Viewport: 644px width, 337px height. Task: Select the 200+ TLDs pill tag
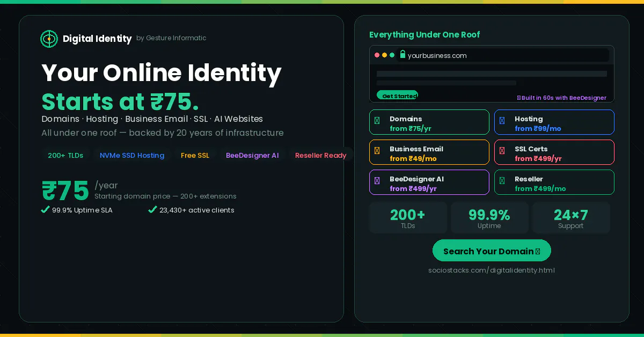65,155
